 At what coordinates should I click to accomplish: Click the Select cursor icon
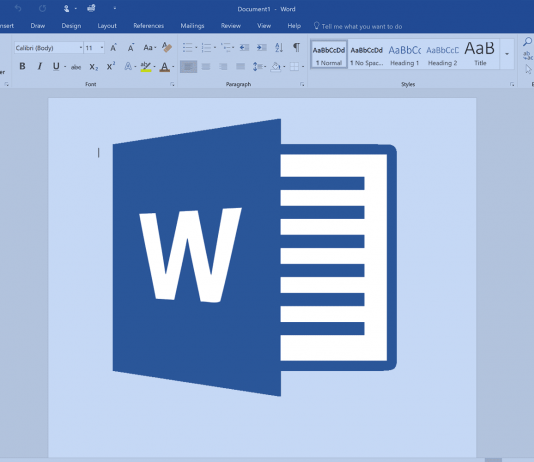(528, 69)
